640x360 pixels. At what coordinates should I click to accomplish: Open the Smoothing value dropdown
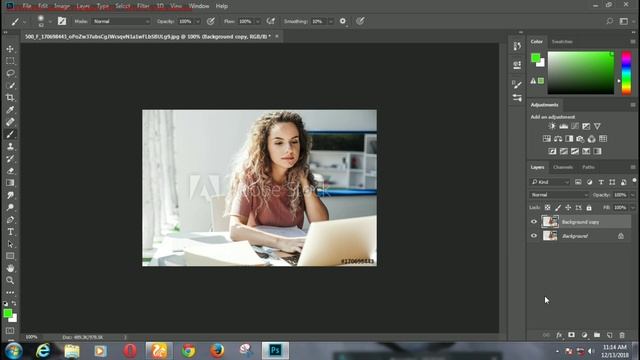click(331, 21)
